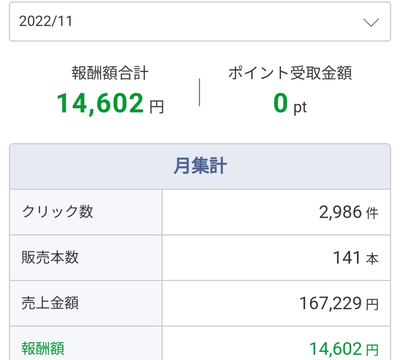Open the 2022/11 month dropdown
The width and height of the screenshot is (400, 360).
[200, 22]
